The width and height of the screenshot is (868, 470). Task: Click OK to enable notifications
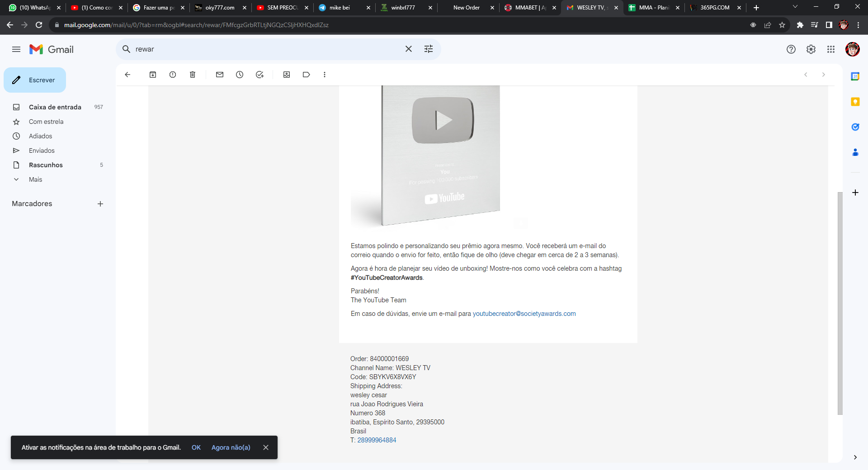point(196,447)
